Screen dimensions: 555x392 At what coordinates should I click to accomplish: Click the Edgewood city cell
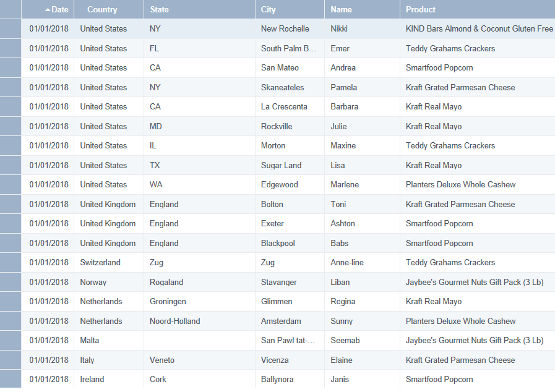(x=290, y=184)
